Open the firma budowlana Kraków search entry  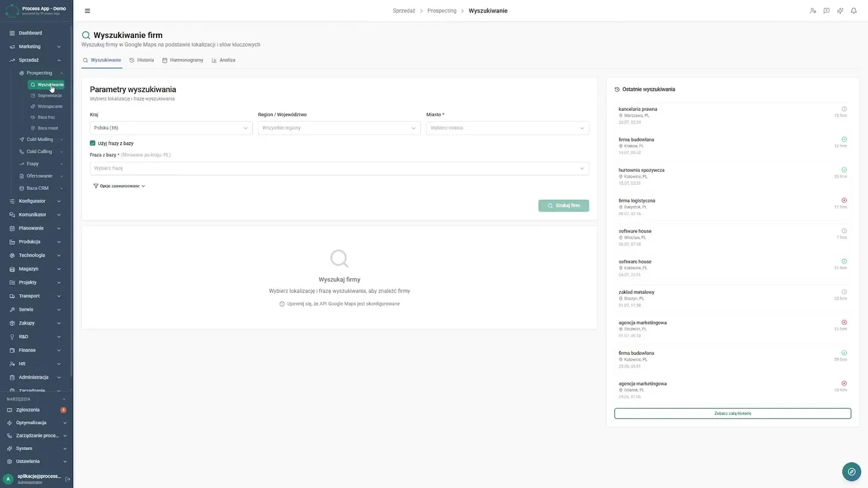[732, 146]
